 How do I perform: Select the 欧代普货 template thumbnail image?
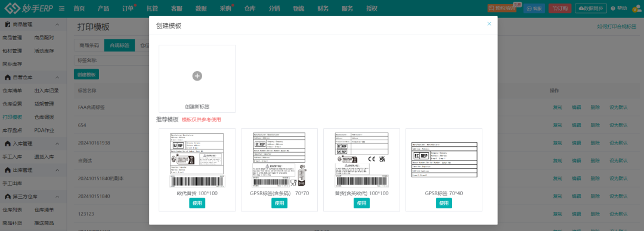(x=197, y=160)
